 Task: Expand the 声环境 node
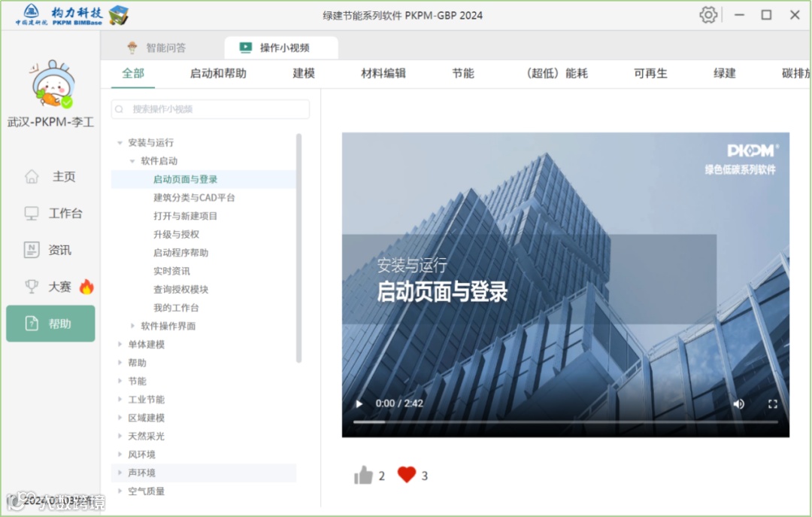click(120, 473)
